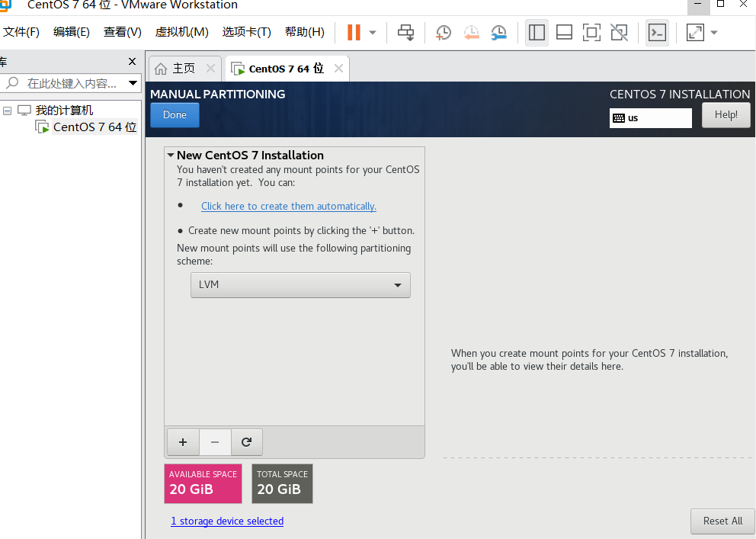The height and width of the screenshot is (539, 756).
Task: Open the LVM partitioning scheme dropdown
Action: [x=300, y=285]
